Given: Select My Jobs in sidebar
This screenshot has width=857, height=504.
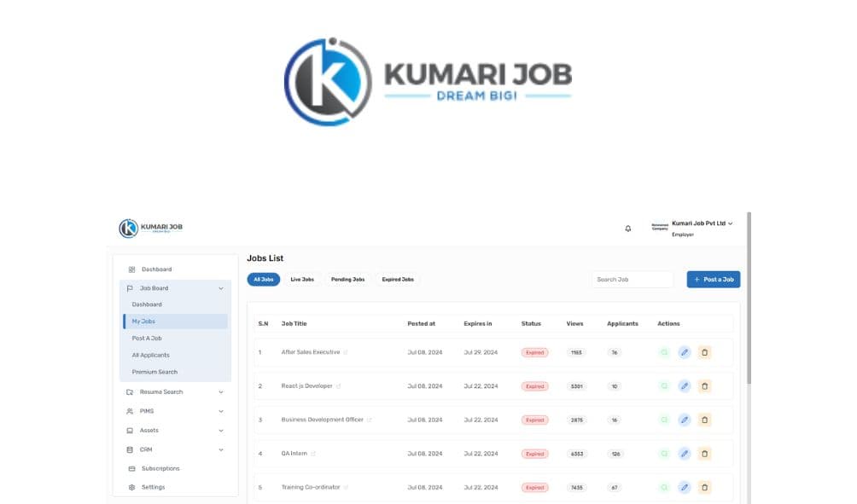Looking at the screenshot, I should 176,322.
